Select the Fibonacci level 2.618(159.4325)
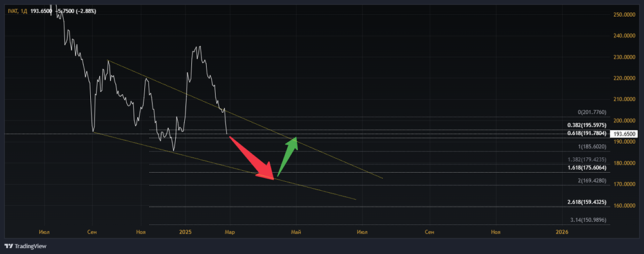The height and width of the screenshot is (254, 644). click(587, 202)
